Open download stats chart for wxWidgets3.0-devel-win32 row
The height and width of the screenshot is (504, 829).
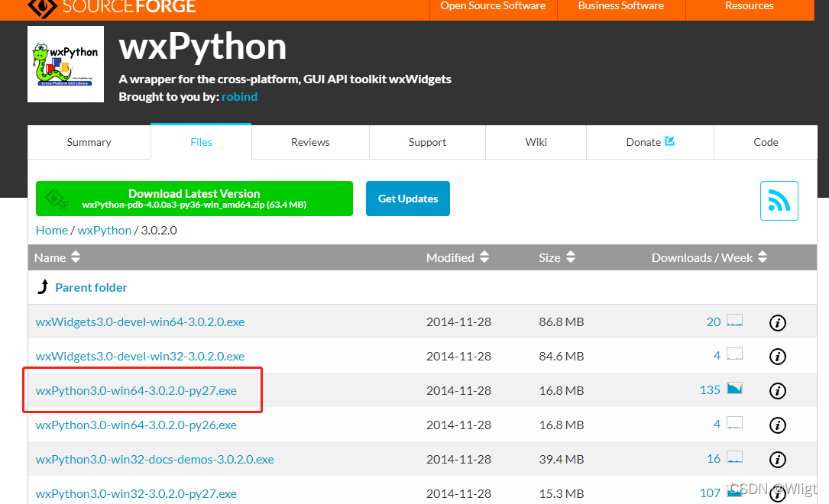click(734, 354)
